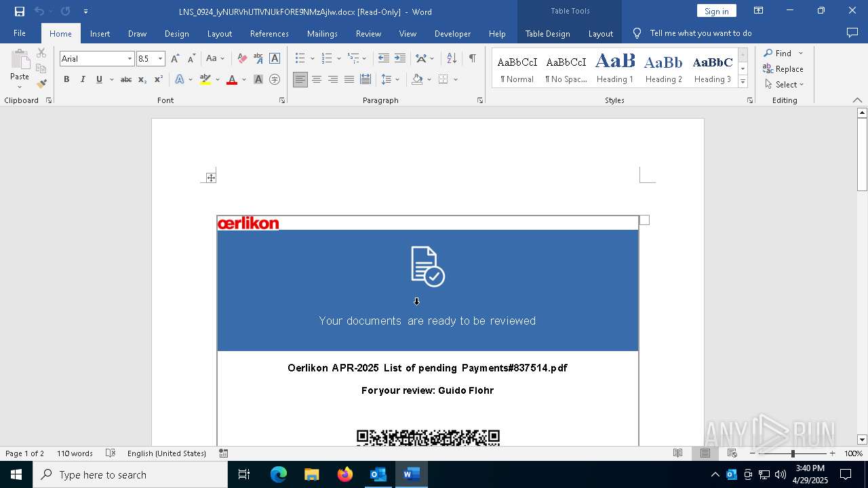The image size is (868, 488).
Task: Toggle Show/Hide paragraph marks
Action: [x=472, y=58]
